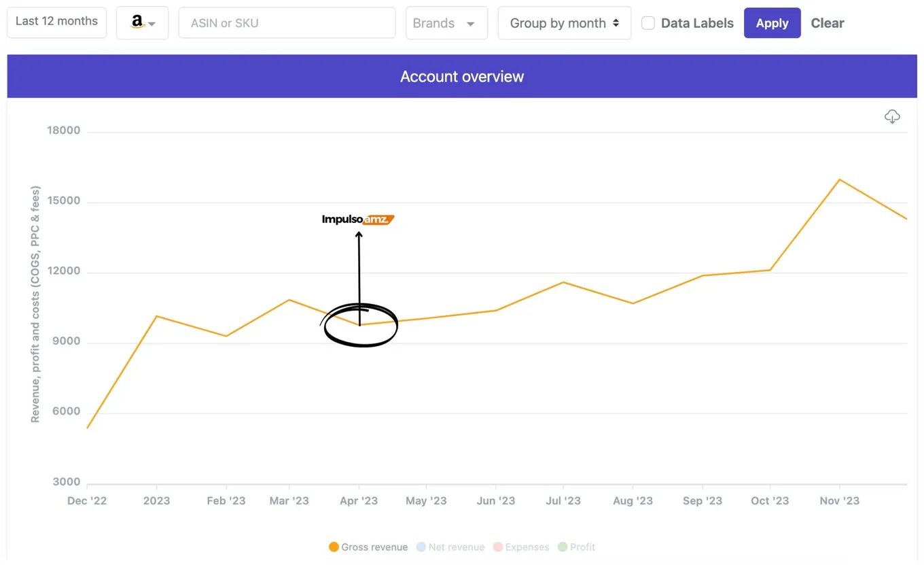The image size is (924, 565).
Task: Click the 9000 y-axis value
Action: pyautogui.click(x=66, y=342)
